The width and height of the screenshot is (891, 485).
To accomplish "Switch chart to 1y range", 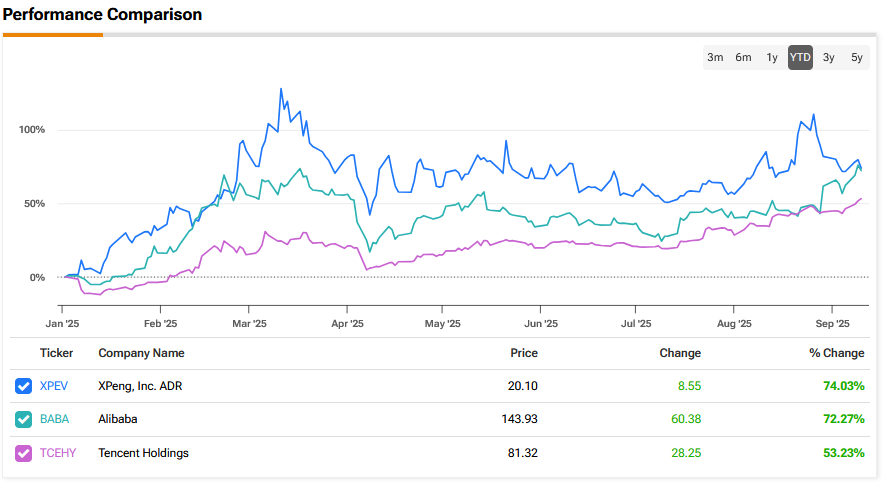I will [772, 57].
